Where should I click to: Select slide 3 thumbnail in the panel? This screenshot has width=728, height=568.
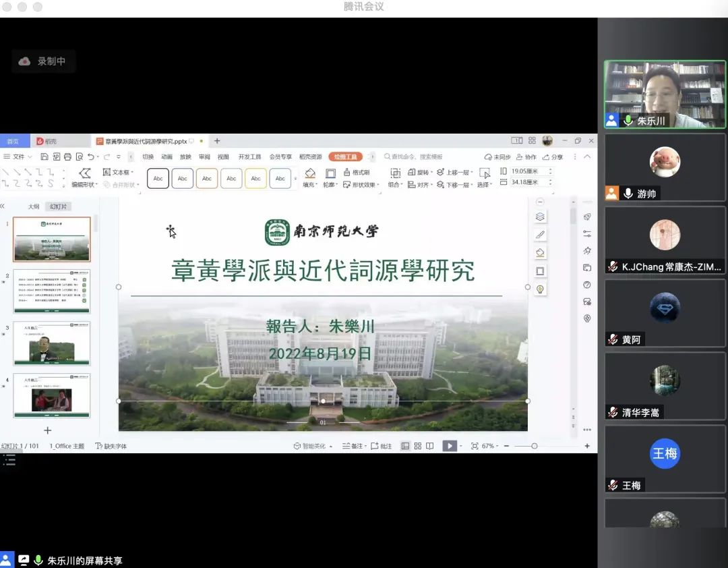point(51,343)
